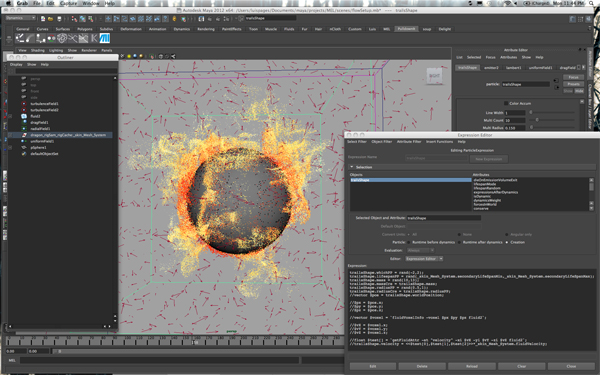The height and width of the screenshot is (375, 600).
Task: Open the Fulldome shelf tab
Action: (406, 29)
